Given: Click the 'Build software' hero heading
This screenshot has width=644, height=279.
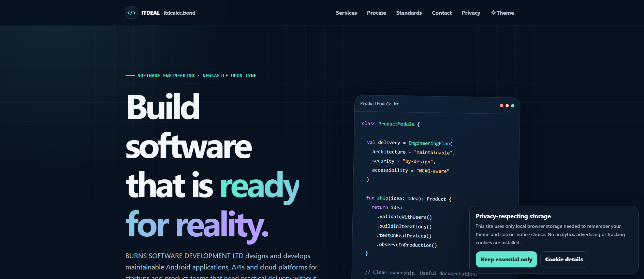Looking at the screenshot, I should pos(188,127).
